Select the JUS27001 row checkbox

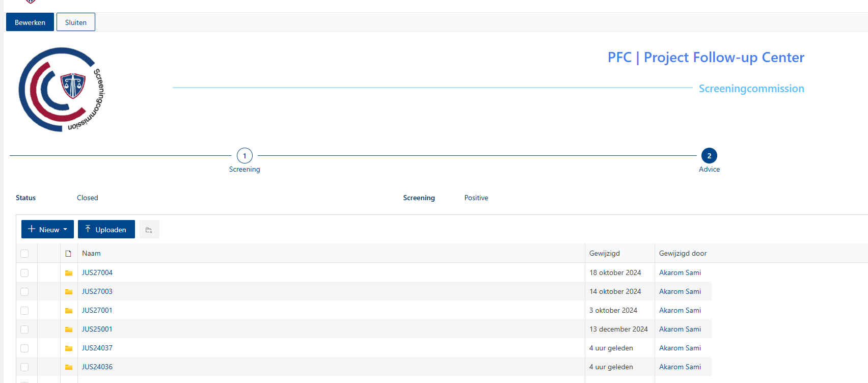(24, 311)
